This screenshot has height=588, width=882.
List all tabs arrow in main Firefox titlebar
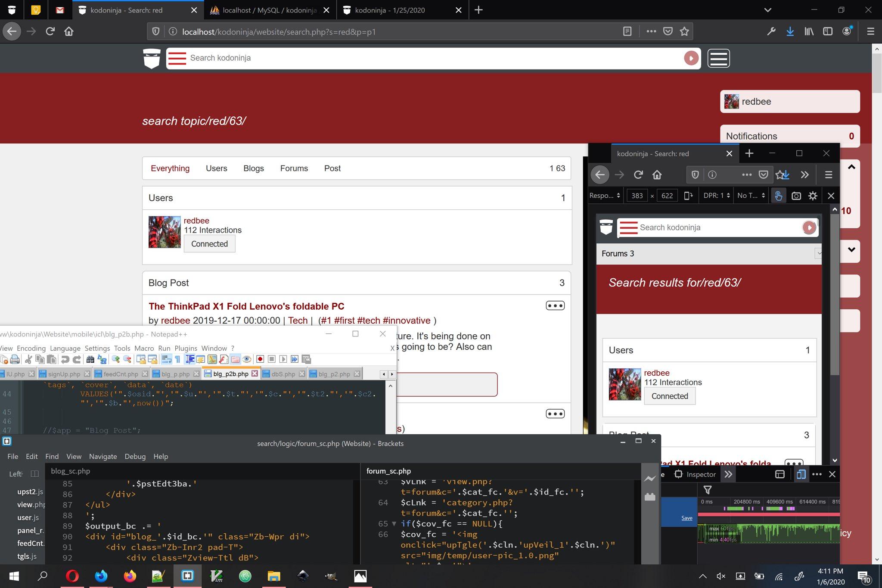tap(767, 10)
